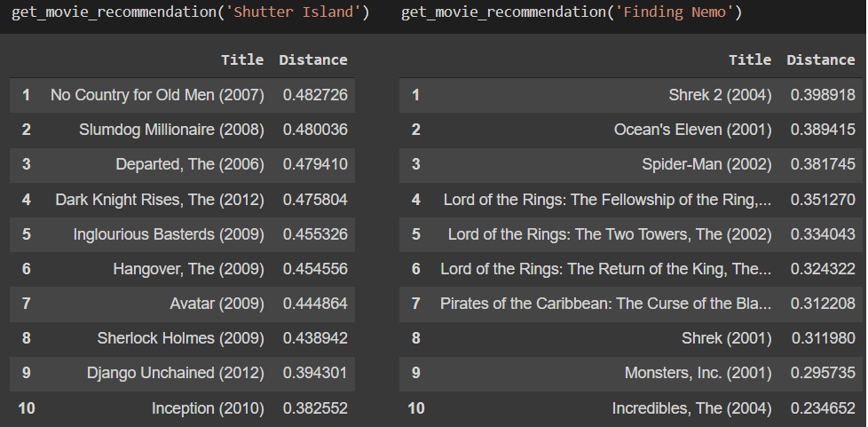Select distance value 0.234652
Viewport: 868px width, 427px height.
(823, 408)
